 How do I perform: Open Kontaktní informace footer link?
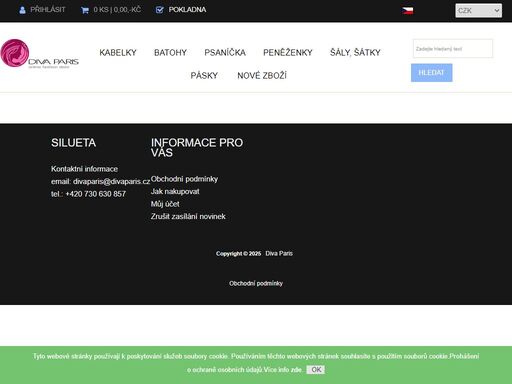point(84,169)
